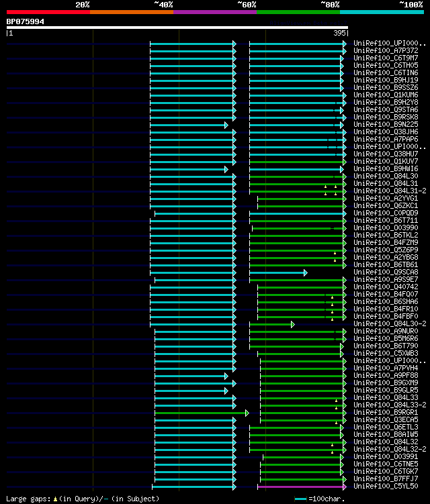
Task: Select the UniRef100_Q9STA6 label
Action: [386, 110]
